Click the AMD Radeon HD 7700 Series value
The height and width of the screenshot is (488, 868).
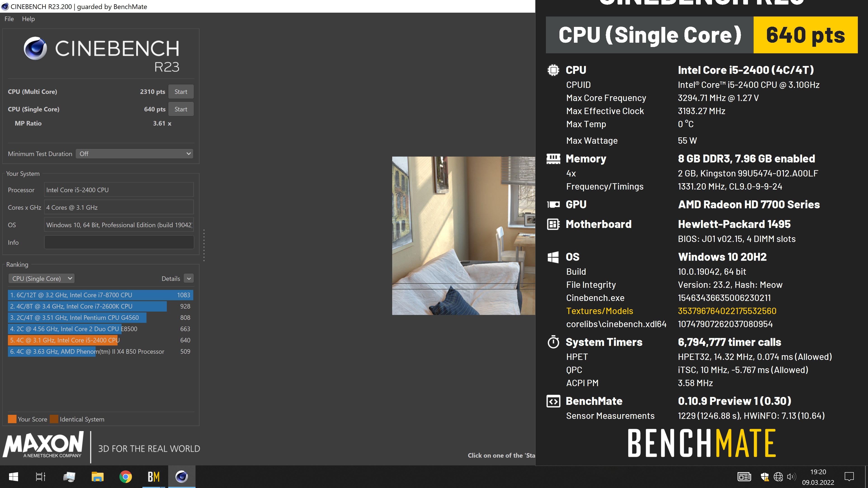coord(749,204)
